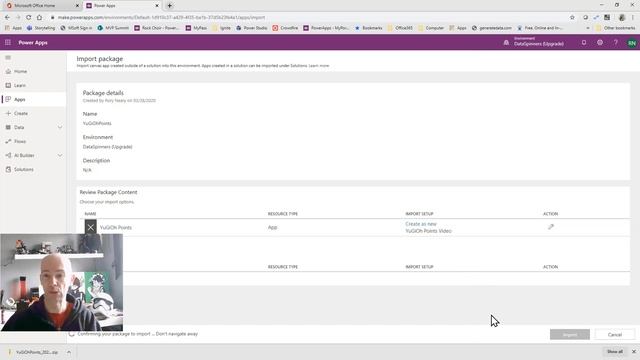
Task: Show more bookmarks overflow chevron
Action: point(588,28)
